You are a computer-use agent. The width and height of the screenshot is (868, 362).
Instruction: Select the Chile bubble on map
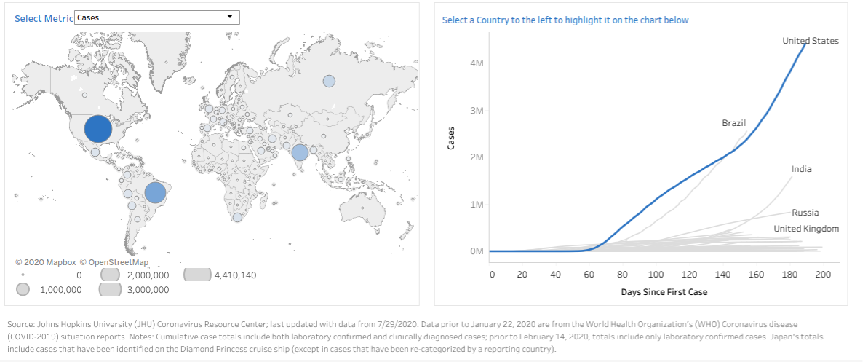132,205
